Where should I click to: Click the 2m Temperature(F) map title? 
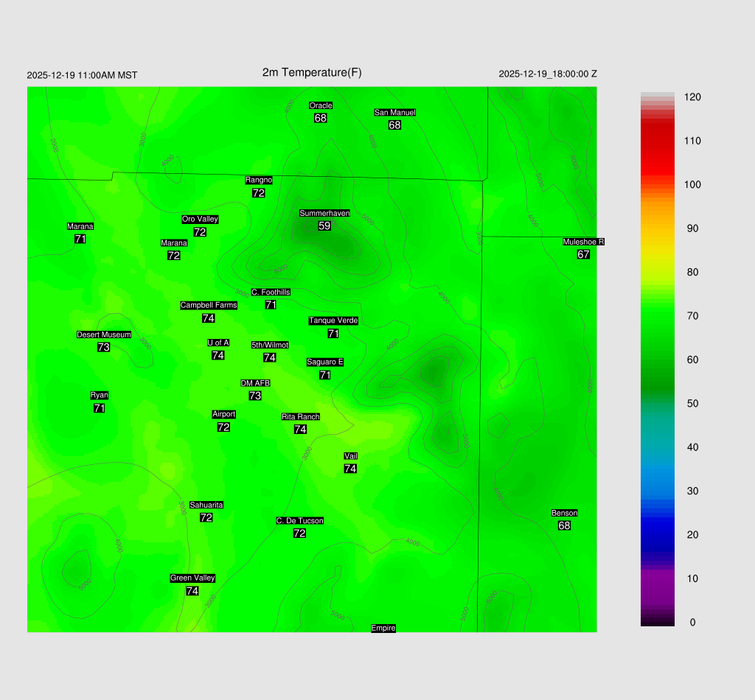(312, 72)
